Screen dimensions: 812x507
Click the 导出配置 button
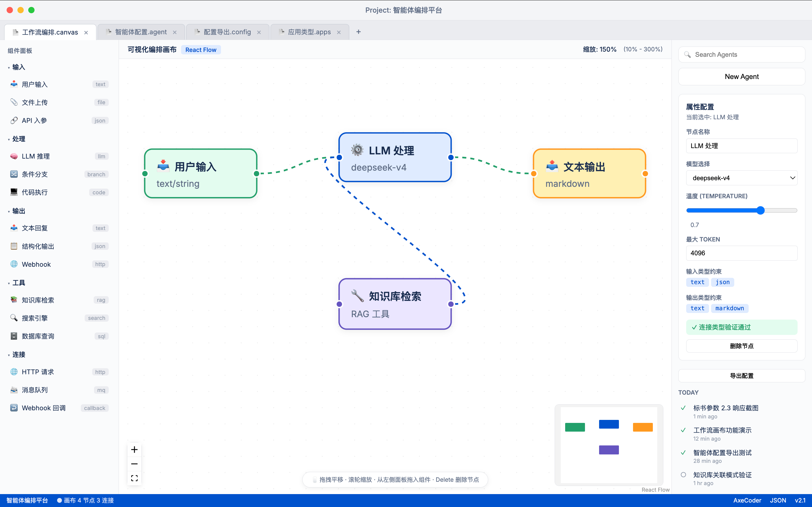pyautogui.click(x=742, y=376)
